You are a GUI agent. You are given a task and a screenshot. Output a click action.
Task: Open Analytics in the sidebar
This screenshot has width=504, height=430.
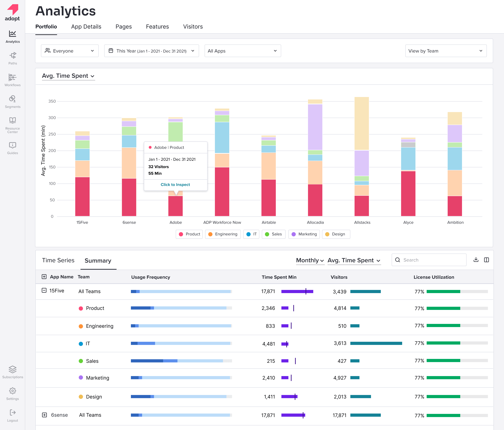tap(13, 37)
